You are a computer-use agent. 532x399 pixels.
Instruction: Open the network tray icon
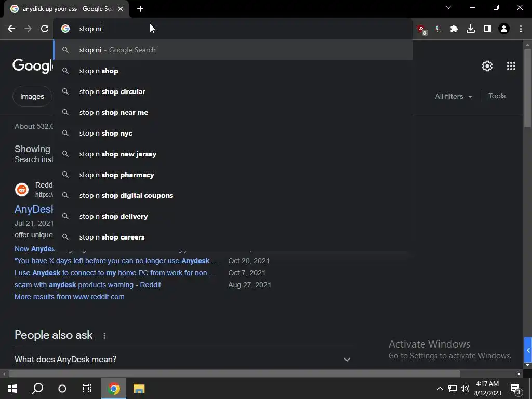click(453, 389)
